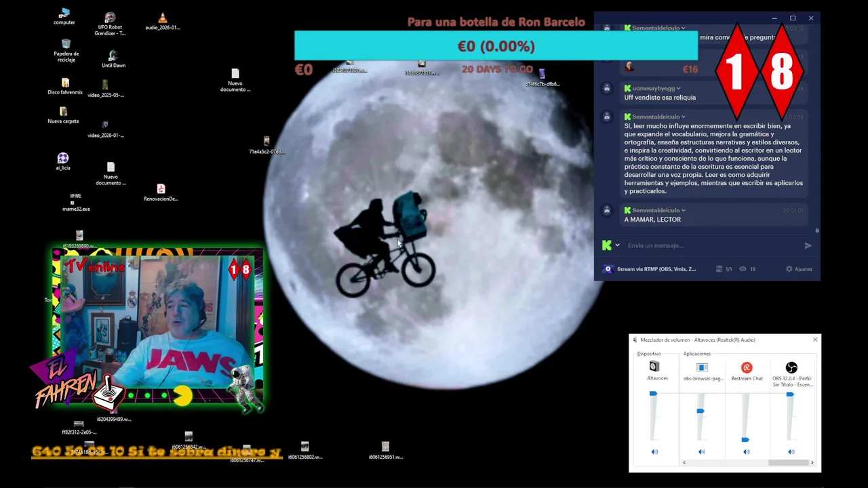
Task: Adjust the Altavoces volume slider
Action: pyautogui.click(x=653, y=393)
